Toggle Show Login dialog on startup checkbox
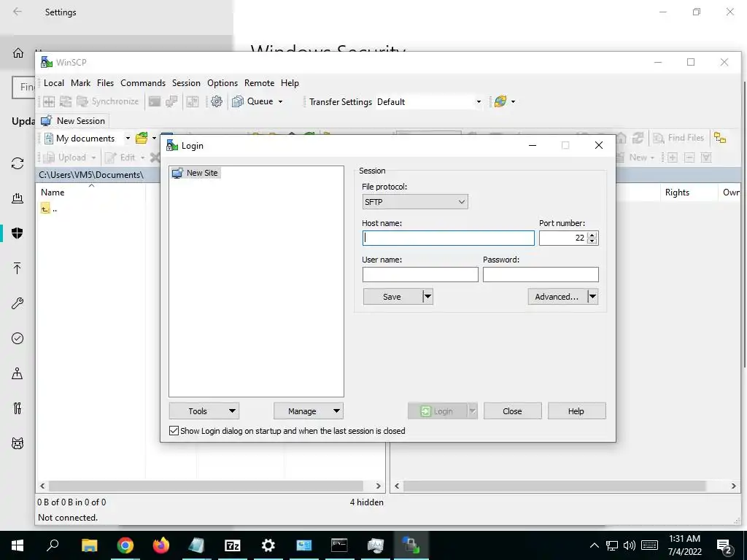This screenshot has height=560, width=747. (x=174, y=431)
